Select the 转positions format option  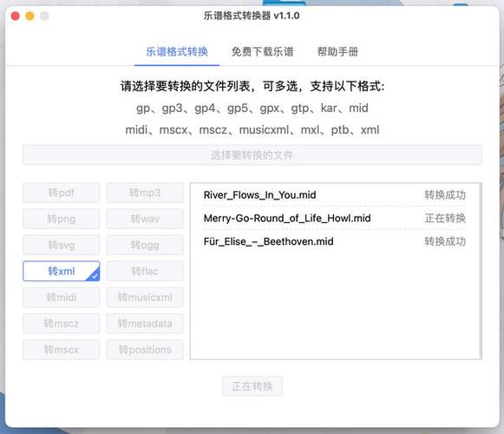point(145,350)
